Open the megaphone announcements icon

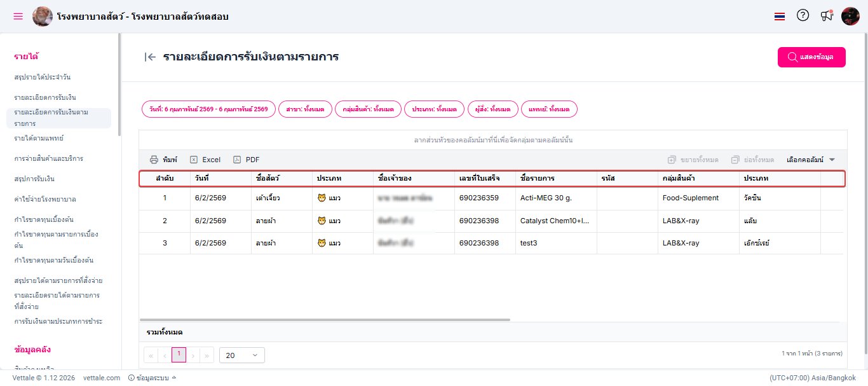[x=826, y=16]
